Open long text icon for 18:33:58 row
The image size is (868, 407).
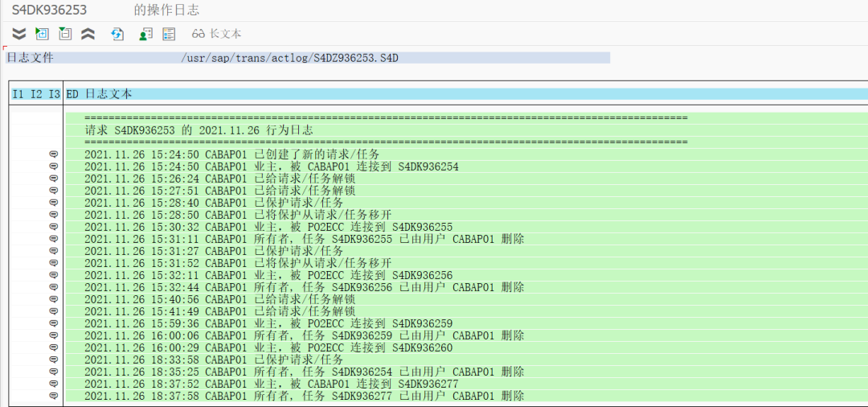coord(54,360)
